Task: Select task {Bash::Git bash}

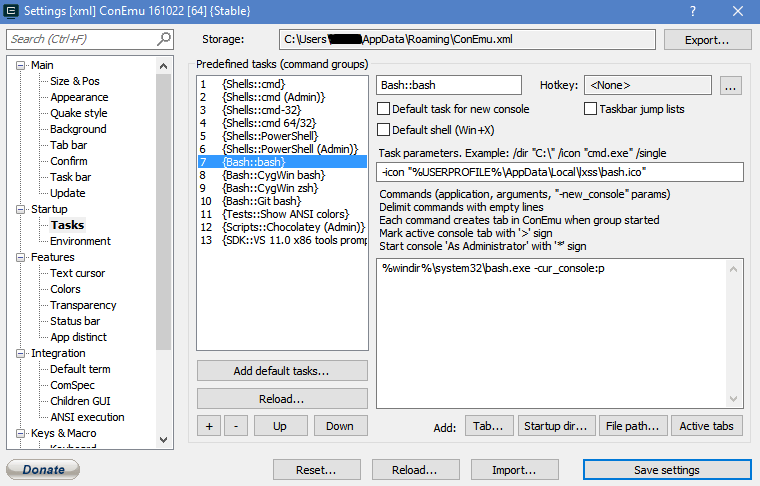Action: click(282, 201)
